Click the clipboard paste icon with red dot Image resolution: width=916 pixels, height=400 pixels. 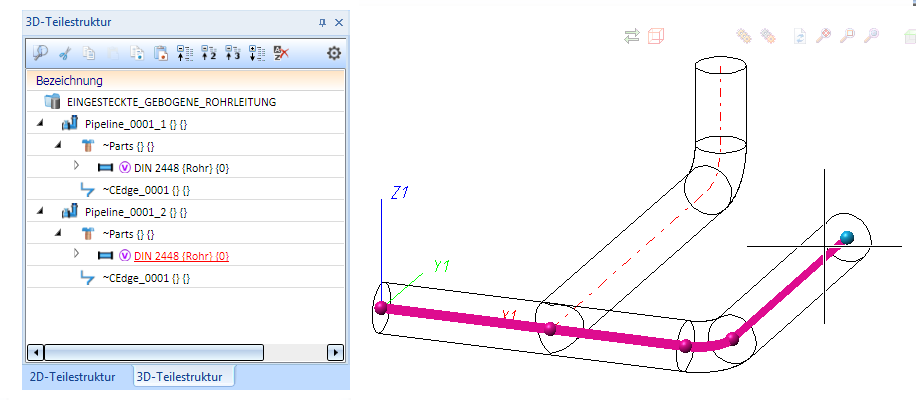pos(161,54)
